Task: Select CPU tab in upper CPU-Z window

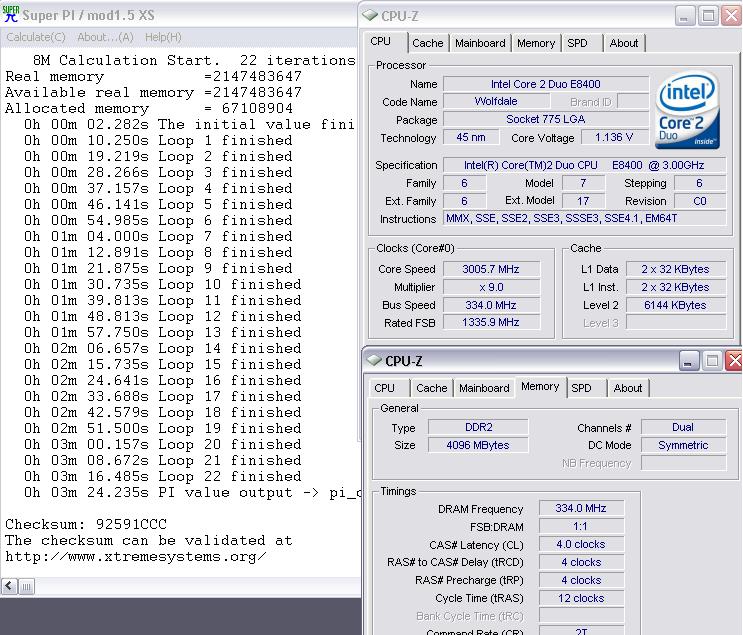Action: pos(381,42)
